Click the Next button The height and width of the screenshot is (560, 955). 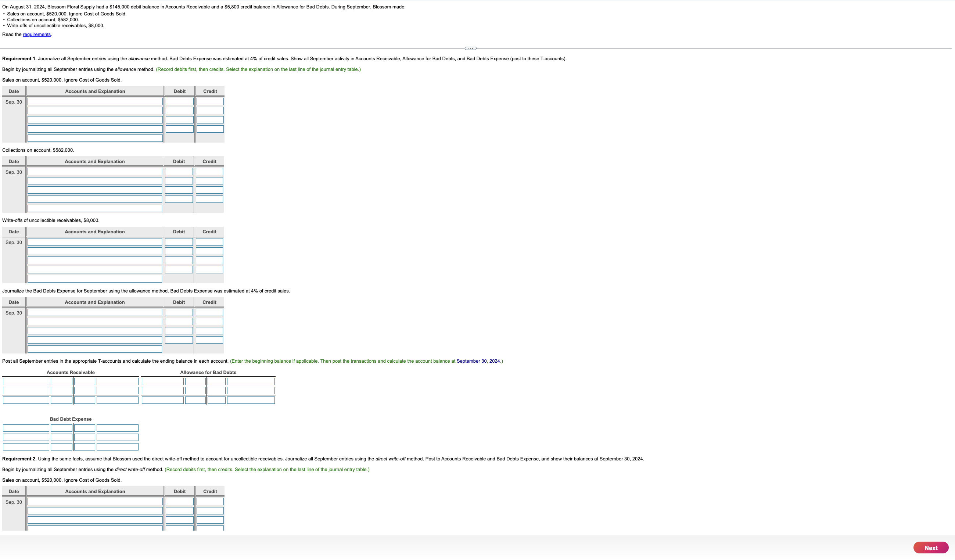click(930, 548)
